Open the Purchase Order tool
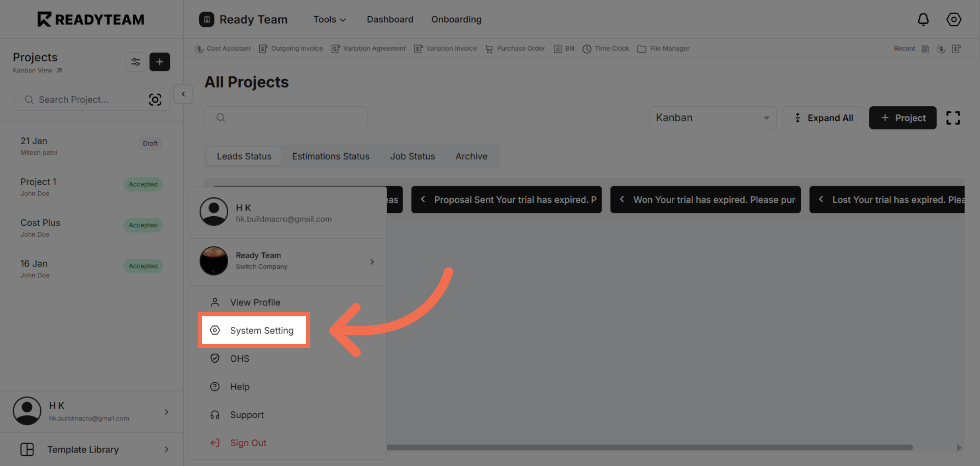 515,48
